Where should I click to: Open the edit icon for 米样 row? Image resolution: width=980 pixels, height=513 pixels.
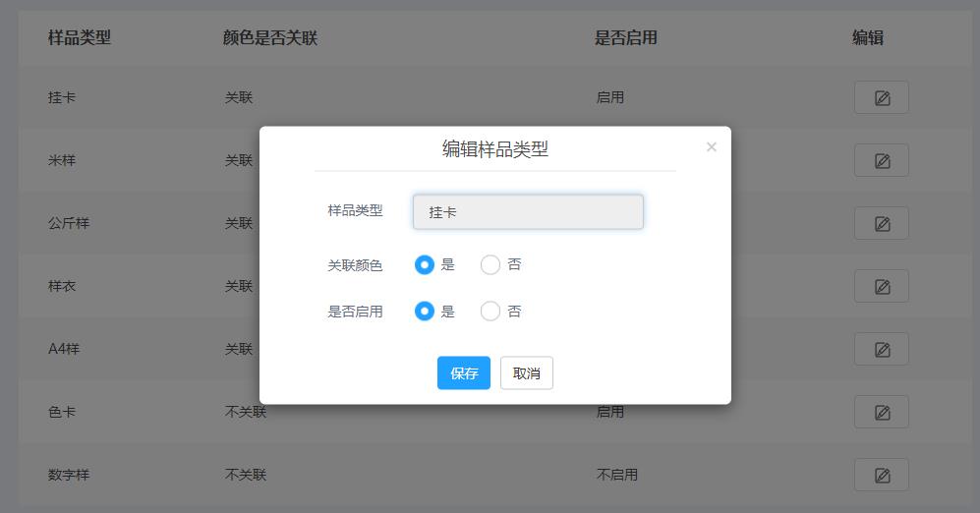pyautogui.click(x=882, y=160)
